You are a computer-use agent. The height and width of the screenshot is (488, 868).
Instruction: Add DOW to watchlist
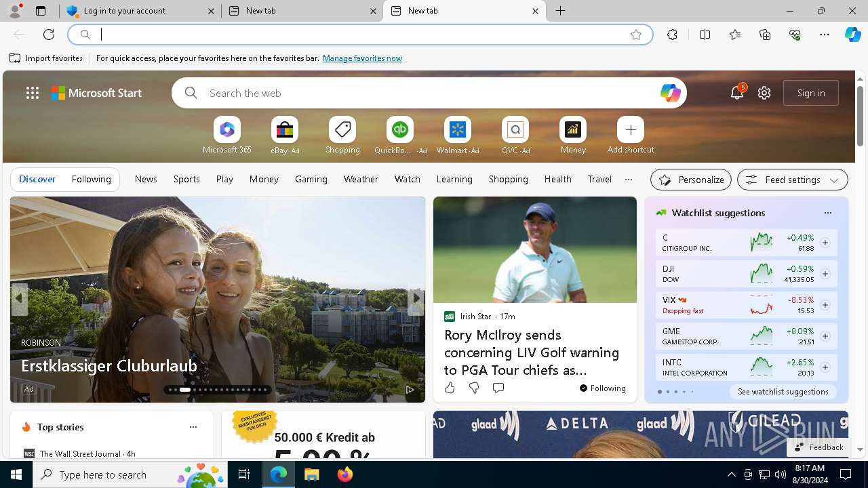click(x=825, y=274)
